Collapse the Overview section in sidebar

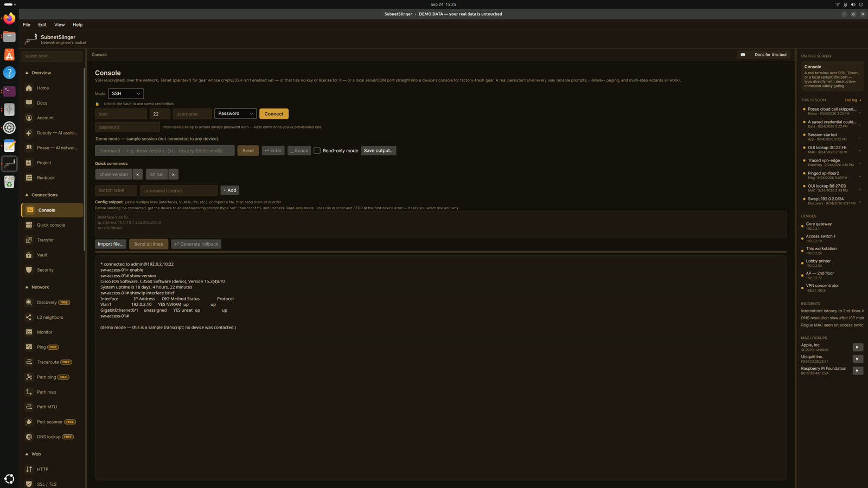27,73
